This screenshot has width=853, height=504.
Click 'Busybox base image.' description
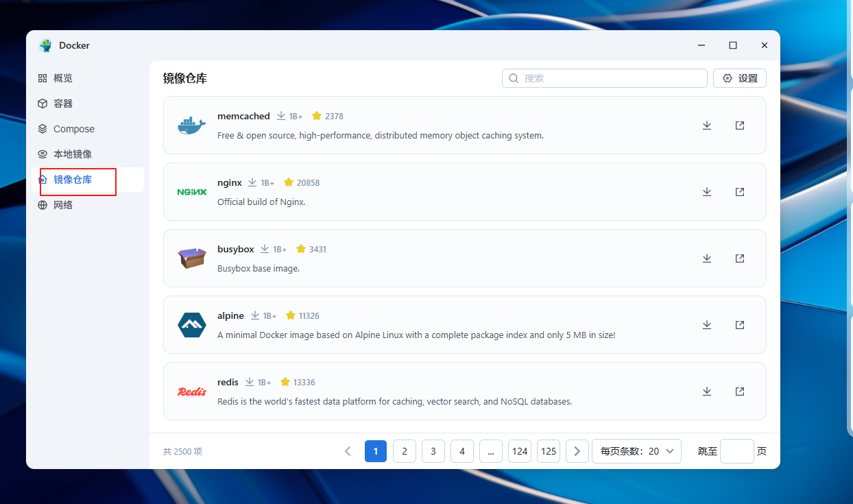(259, 268)
